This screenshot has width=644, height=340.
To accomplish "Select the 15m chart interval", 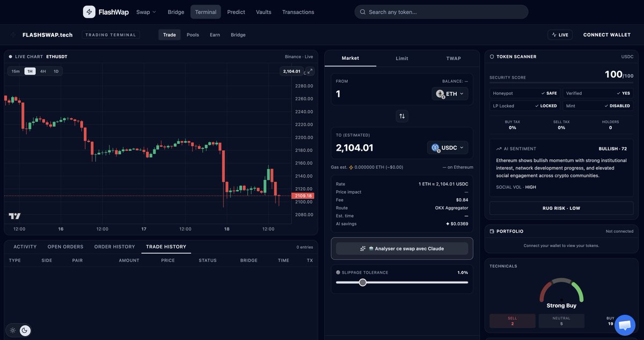I will [16, 71].
